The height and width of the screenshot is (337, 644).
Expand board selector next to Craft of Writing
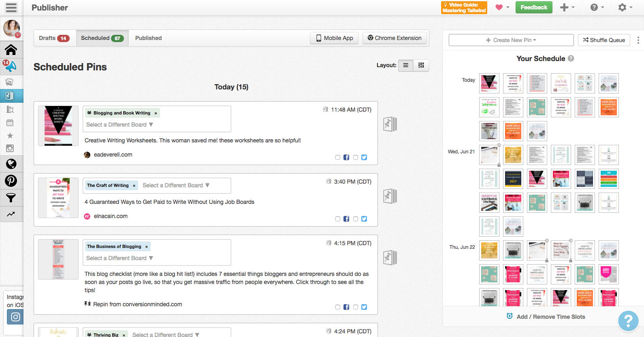(176, 185)
